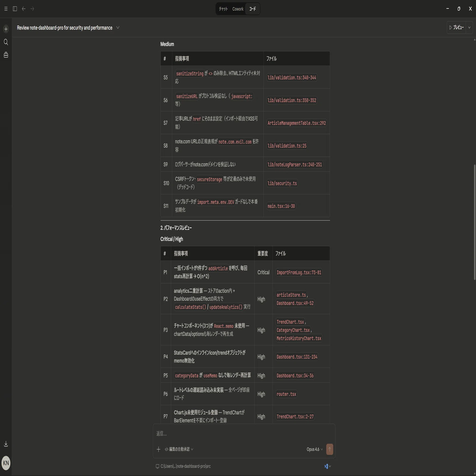The width and height of the screenshot is (476, 476).
Task: Open file lib/validation.ts:340-344
Action: (292, 77)
